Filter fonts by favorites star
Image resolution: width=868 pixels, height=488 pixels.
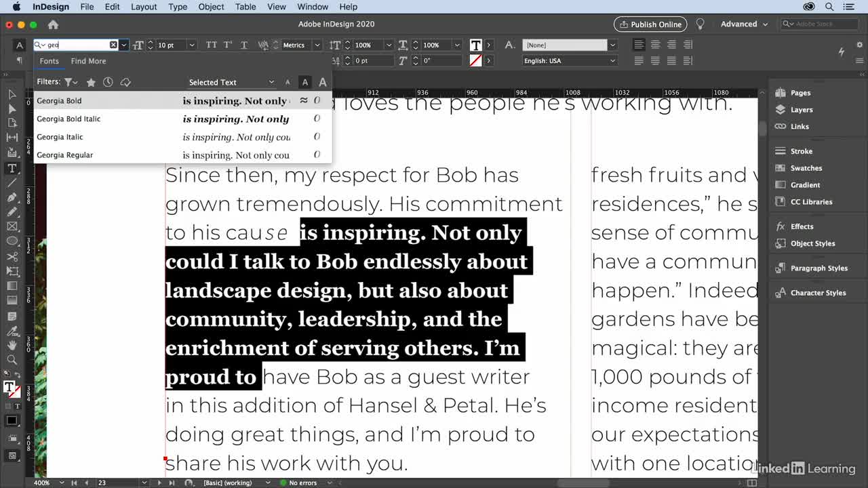(x=91, y=82)
